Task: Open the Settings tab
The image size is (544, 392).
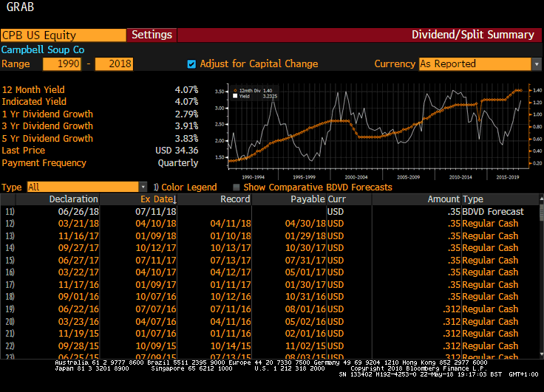Action: [x=152, y=35]
